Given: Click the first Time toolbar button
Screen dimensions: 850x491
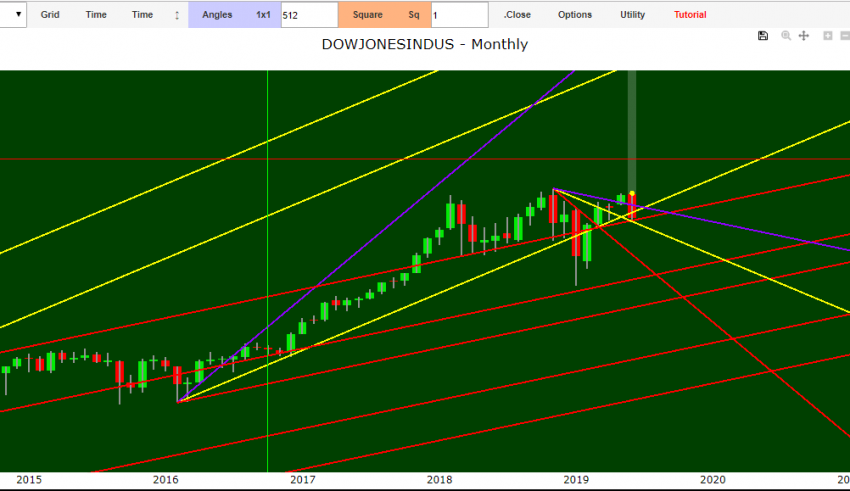Looking at the screenshot, I should pos(96,15).
